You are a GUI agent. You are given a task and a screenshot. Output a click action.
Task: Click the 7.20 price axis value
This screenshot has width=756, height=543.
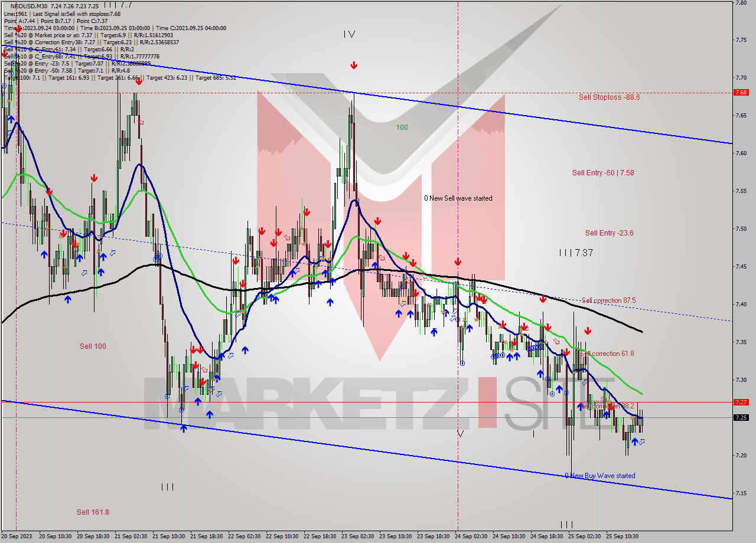pyautogui.click(x=741, y=455)
